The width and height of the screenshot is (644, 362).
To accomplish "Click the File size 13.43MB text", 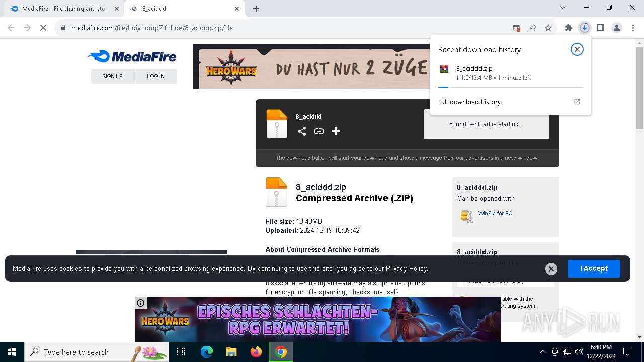I will coord(294,221).
